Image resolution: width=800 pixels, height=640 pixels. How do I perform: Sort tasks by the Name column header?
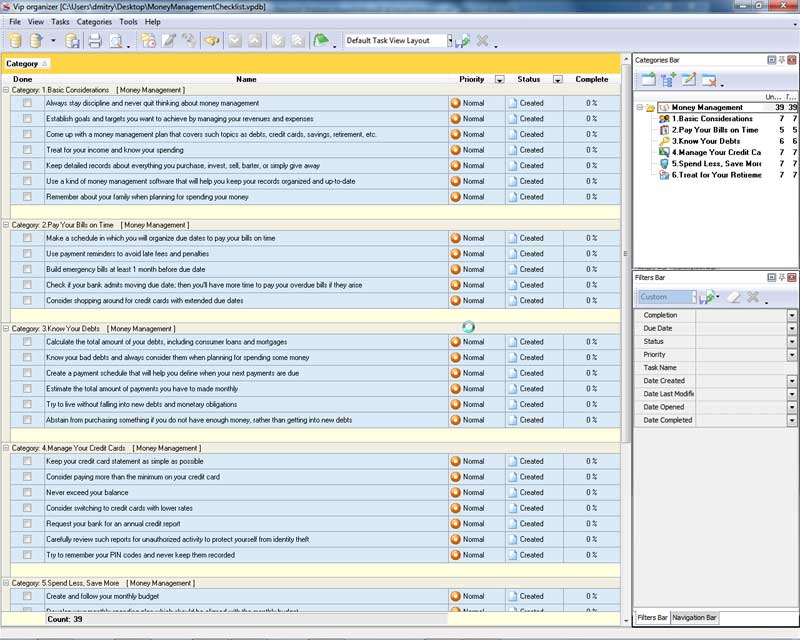[246, 79]
